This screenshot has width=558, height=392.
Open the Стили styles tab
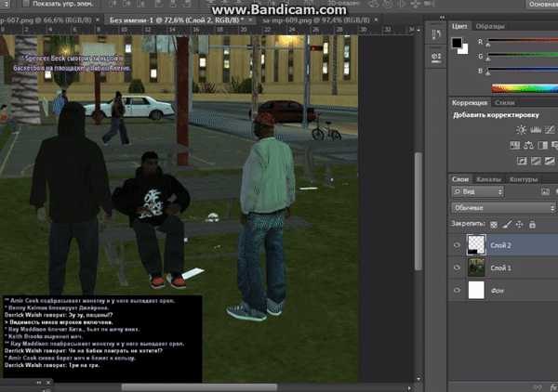tap(505, 103)
